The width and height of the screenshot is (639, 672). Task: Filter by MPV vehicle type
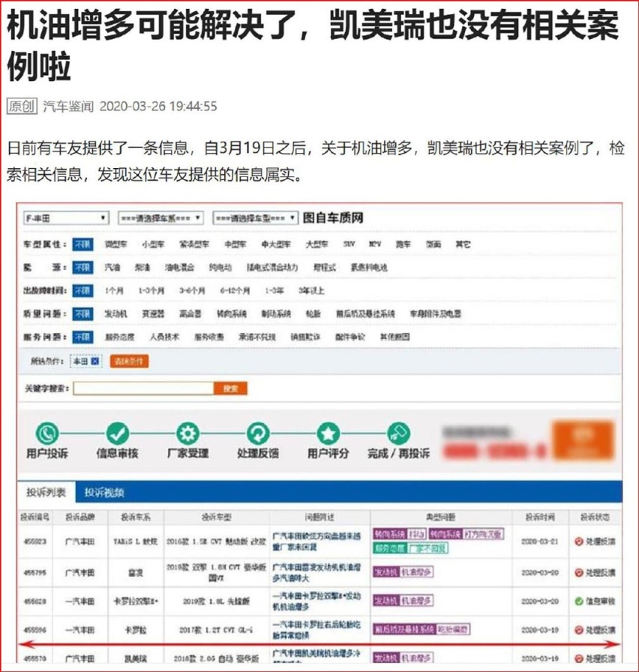375,244
